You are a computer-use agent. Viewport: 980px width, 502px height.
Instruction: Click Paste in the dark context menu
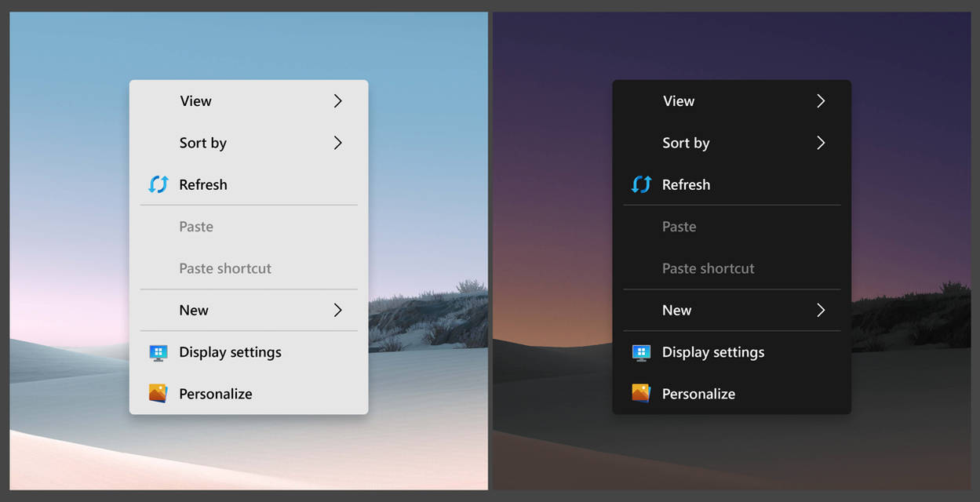click(678, 226)
